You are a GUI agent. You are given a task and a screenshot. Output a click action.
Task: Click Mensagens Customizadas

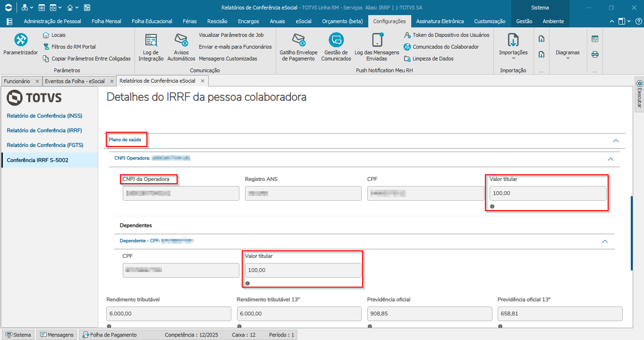click(x=228, y=59)
